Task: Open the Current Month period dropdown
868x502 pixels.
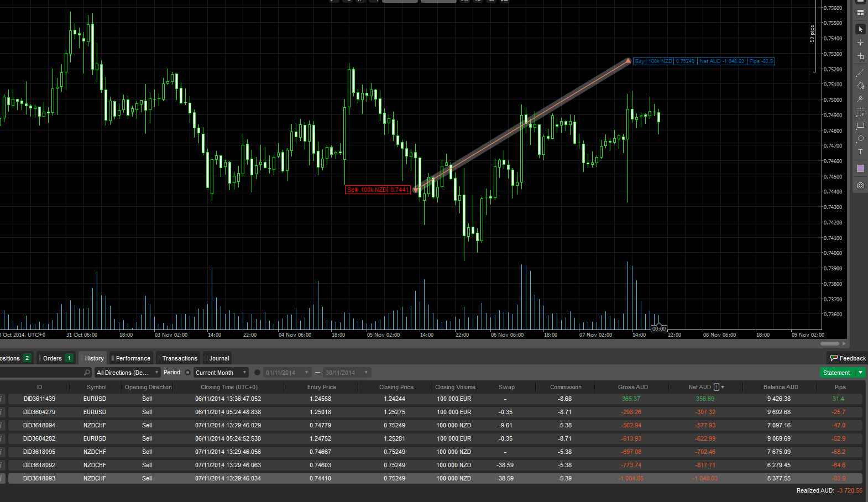Action: pyautogui.click(x=221, y=373)
